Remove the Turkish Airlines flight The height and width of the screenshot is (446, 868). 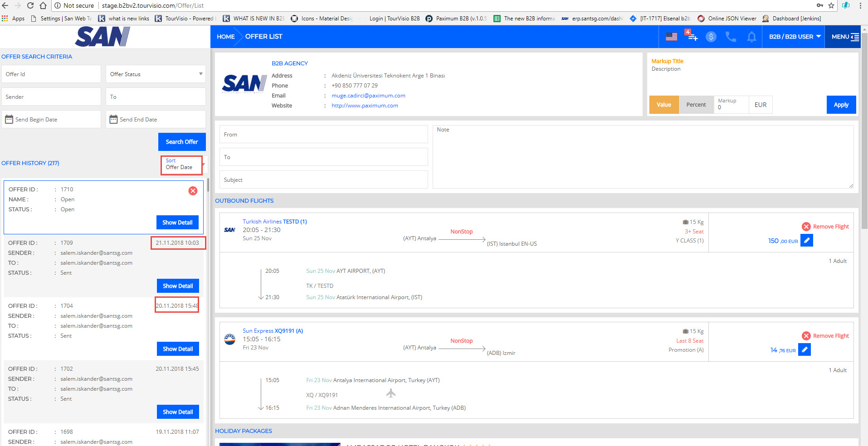click(x=825, y=227)
